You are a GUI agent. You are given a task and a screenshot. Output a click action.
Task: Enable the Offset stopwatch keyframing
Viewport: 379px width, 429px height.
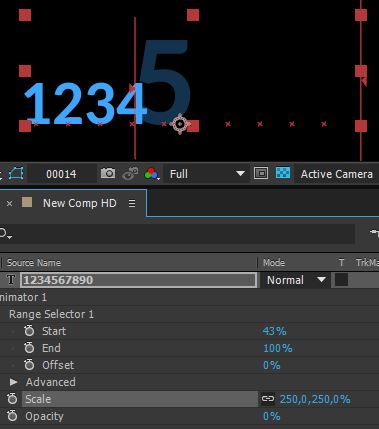click(x=29, y=365)
